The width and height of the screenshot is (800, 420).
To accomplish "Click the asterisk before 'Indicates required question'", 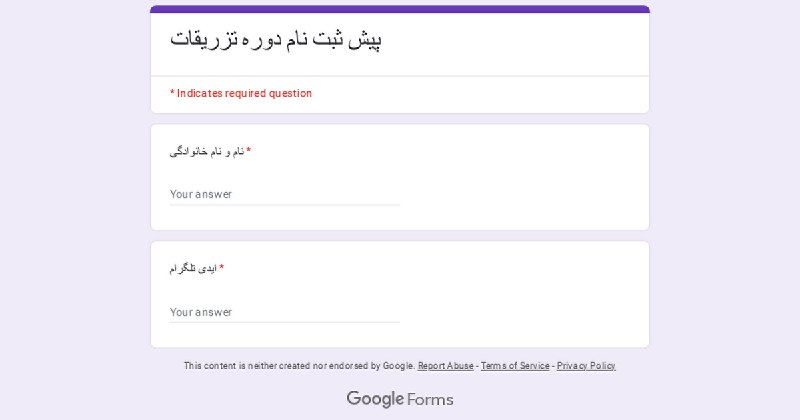I will click(x=172, y=92).
